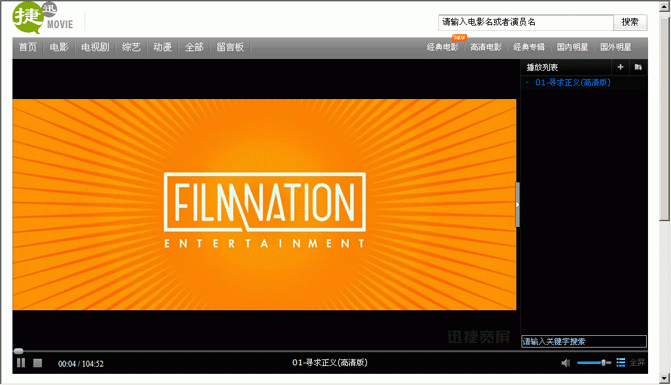Stop the video with the square button
This screenshot has width=671, height=385.
pos(38,363)
